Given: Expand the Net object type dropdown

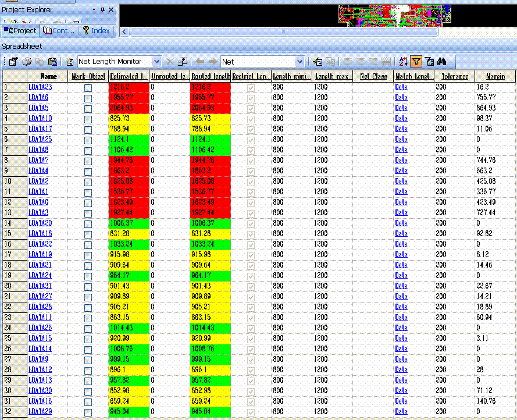Looking at the screenshot, I should 299,62.
